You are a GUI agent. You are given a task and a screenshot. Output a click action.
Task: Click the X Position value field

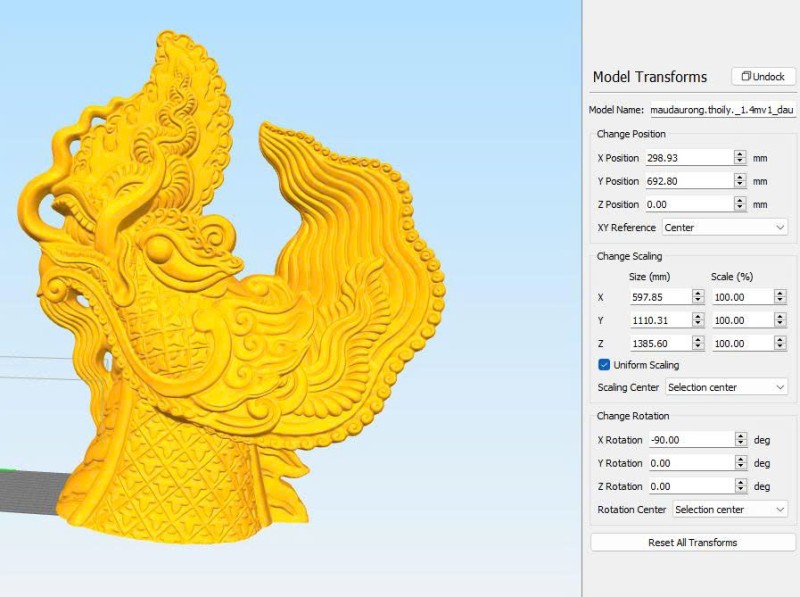pos(688,158)
